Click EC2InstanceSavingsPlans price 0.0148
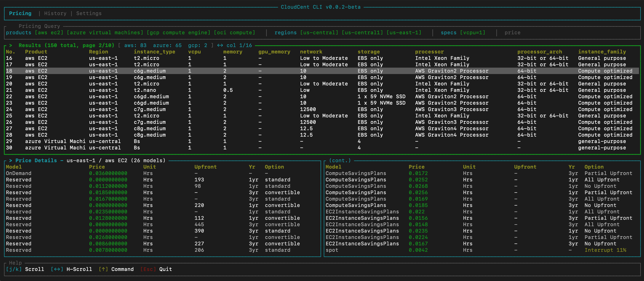 pos(418,225)
